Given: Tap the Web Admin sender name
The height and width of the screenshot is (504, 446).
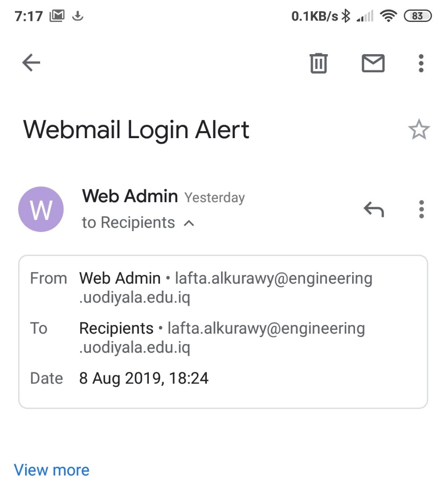Looking at the screenshot, I should [130, 196].
